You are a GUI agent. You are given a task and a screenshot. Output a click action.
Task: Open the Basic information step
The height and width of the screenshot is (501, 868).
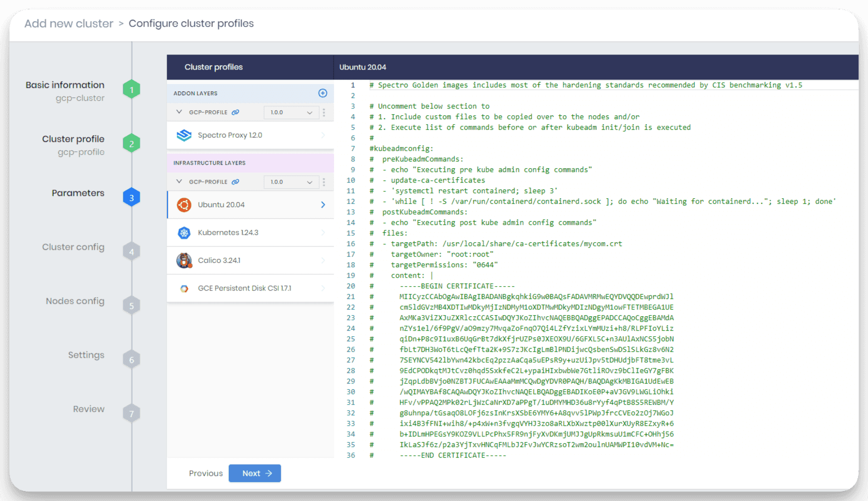(x=65, y=85)
